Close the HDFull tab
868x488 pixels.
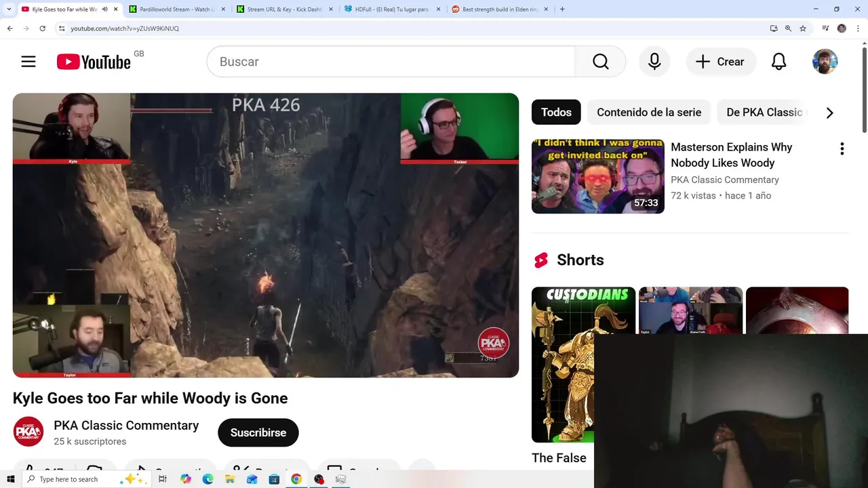click(x=438, y=9)
